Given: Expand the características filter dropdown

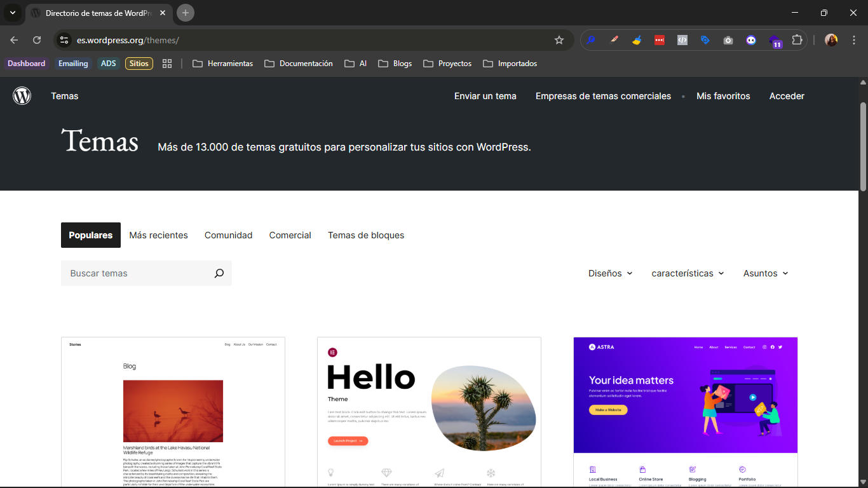Looking at the screenshot, I should pyautogui.click(x=688, y=273).
